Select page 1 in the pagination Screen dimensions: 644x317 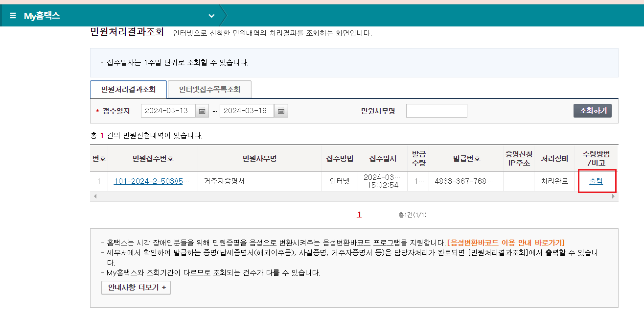pos(359,214)
